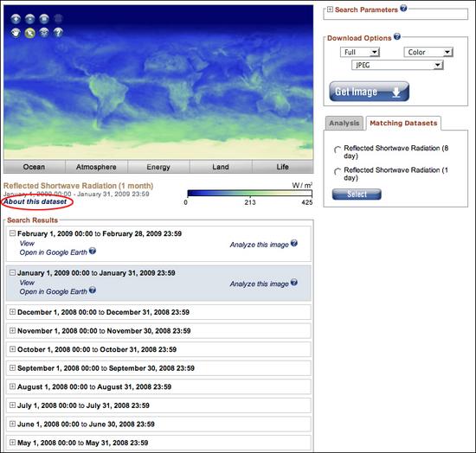This screenshot has width=476, height=453.
Task: Click the November 1, 2008 date range text
Action: click(x=104, y=331)
